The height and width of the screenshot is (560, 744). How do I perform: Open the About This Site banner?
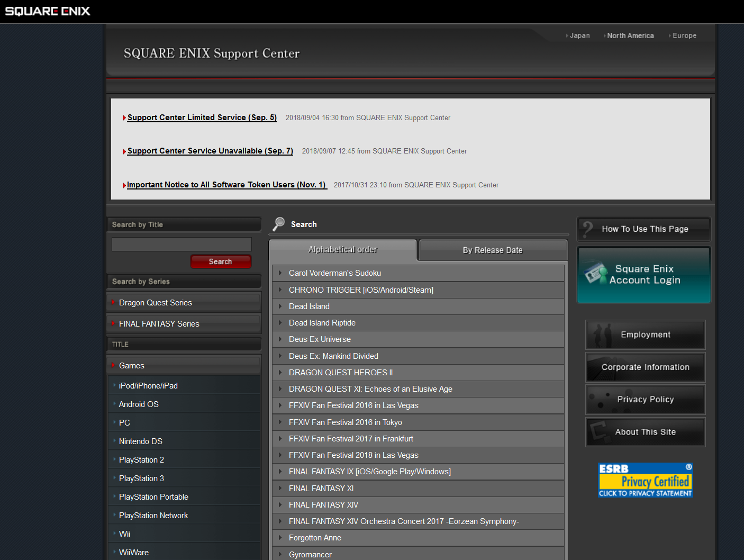[645, 432]
